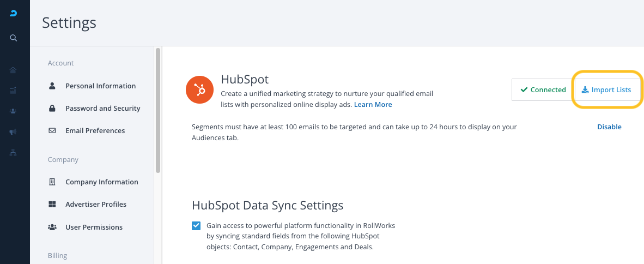Click the HubSpot orange logo
The width and height of the screenshot is (644, 264).
pyautogui.click(x=199, y=89)
